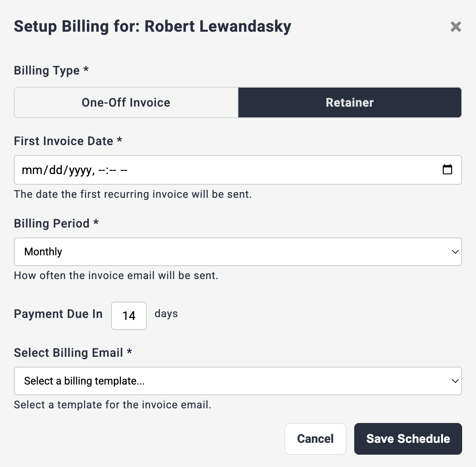The height and width of the screenshot is (467, 476).
Task: Open the Billing Period Monthly dropdown
Action: click(238, 252)
